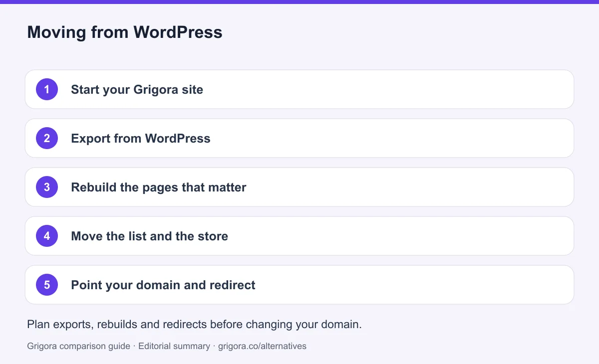This screenshot has height=364, width=599.
Task: Click the number 1 step badge
Action: (x=47, y=89)
